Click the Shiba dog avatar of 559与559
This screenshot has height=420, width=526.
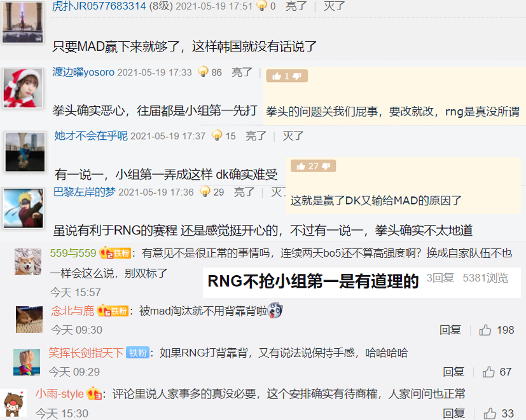pos(28,262)
